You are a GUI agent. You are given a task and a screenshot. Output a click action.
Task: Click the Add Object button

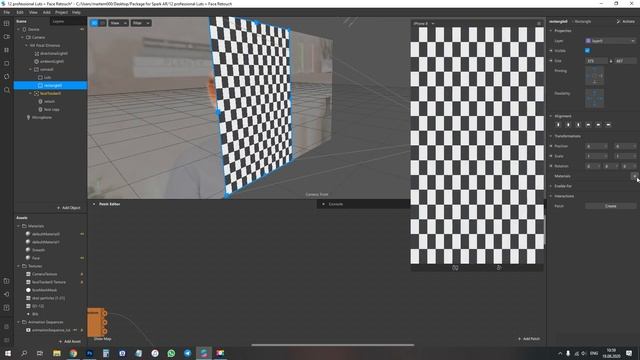[69, 208]
